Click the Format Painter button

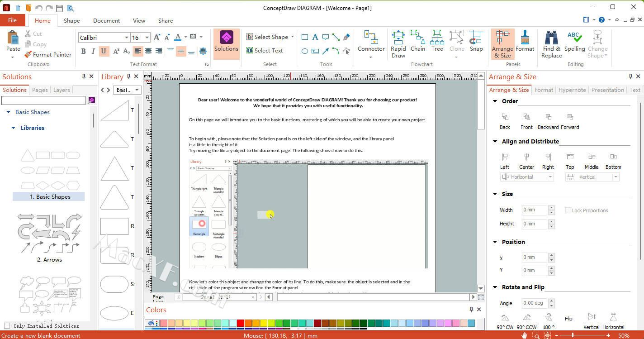48,54
